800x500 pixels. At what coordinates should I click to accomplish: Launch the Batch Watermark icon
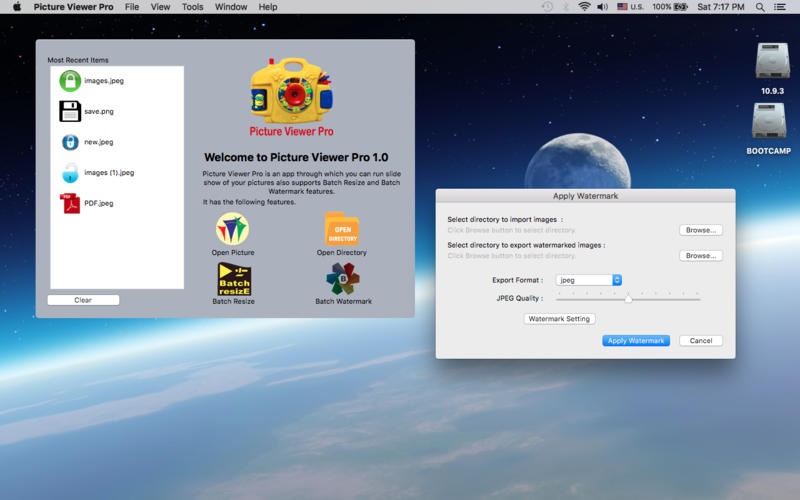coord(343,279)
